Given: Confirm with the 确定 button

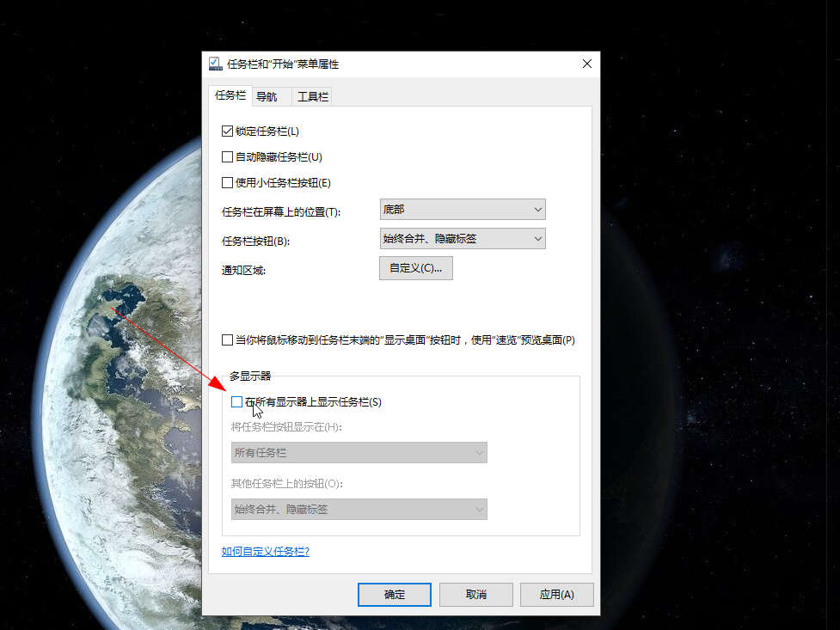Looking at the screenshot, I should point(395,595).
